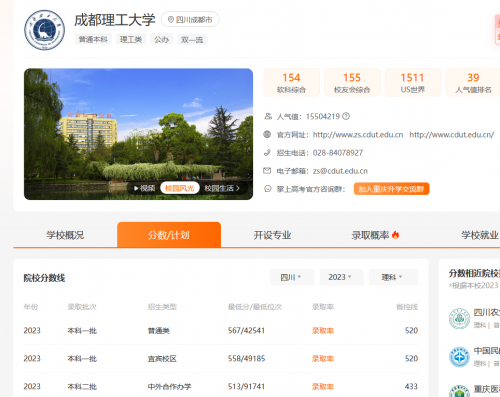
Task: Click the globe icon before 官方网址
Action: (267, 134)
